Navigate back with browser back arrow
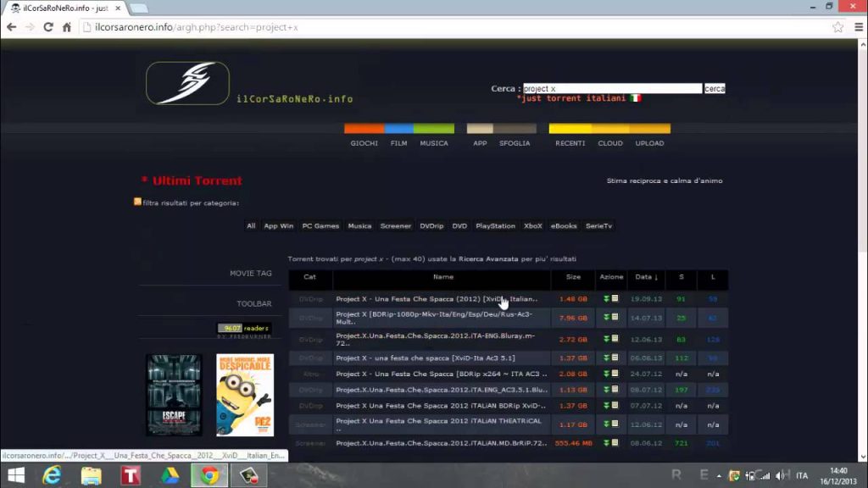This screenshot has height=488, width=868. pyautogui.click(x=12, y=27)
